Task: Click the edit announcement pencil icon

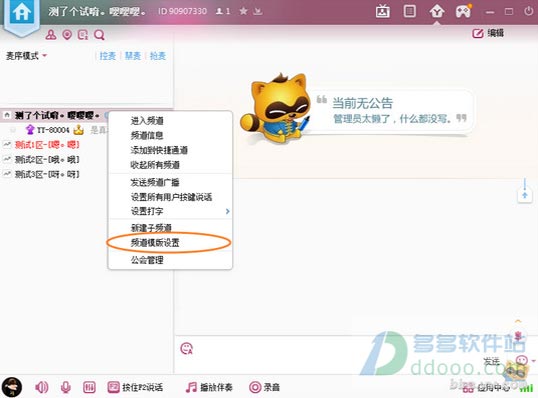Action: pyautogui.click(x=478, y=33)
